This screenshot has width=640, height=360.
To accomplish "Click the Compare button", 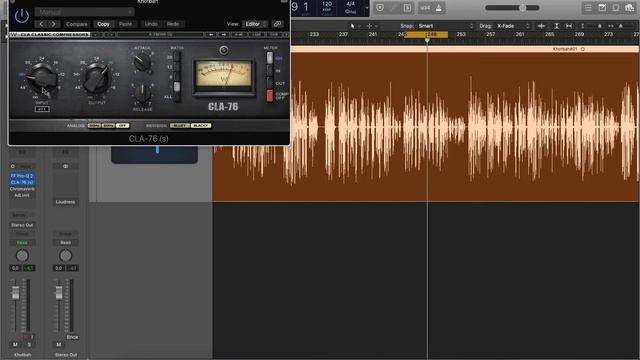I will coord(77,24).
